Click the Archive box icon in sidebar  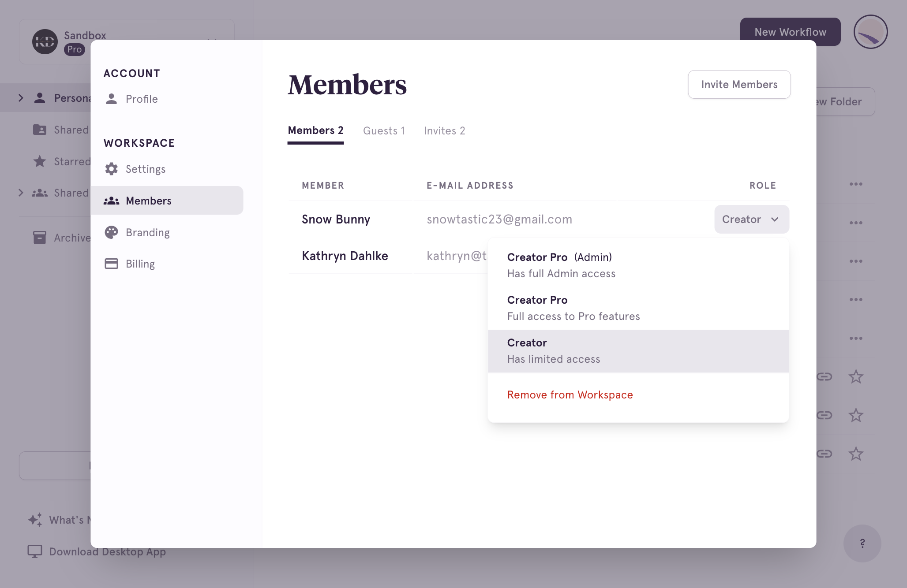tap(40, 238)
